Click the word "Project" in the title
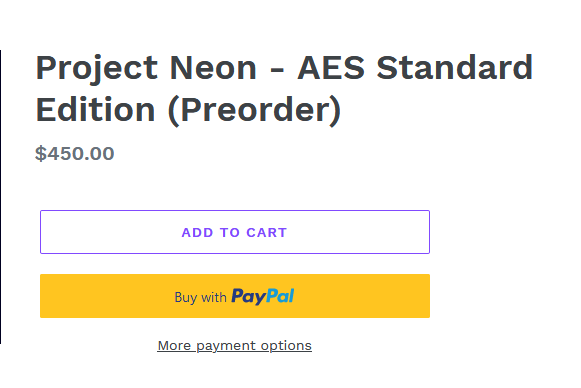 [97, 70]
